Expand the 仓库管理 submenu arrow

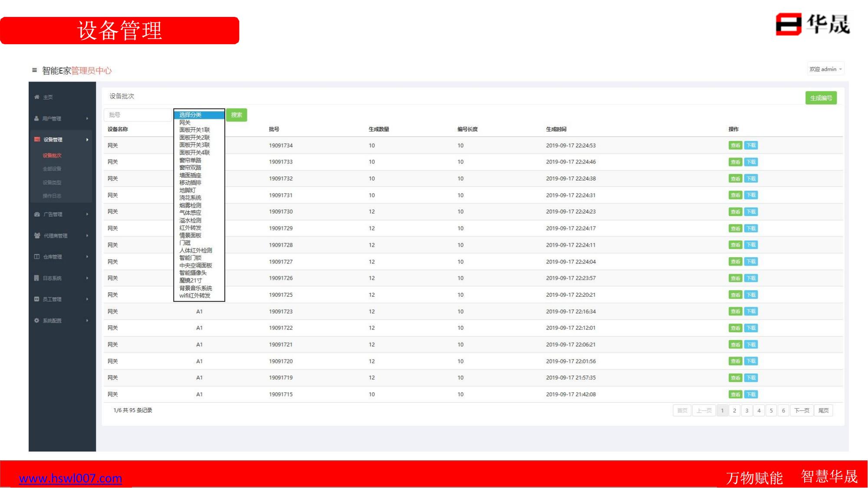click(x=87, y=257)
